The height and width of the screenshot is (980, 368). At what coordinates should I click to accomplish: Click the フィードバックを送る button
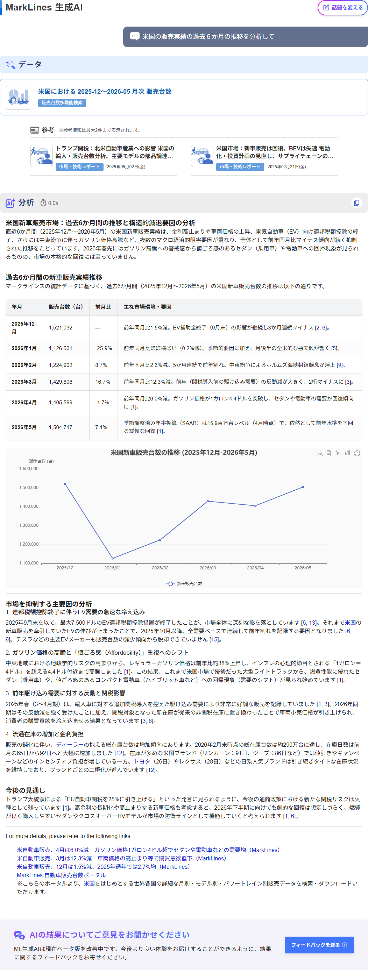(319, 945)
